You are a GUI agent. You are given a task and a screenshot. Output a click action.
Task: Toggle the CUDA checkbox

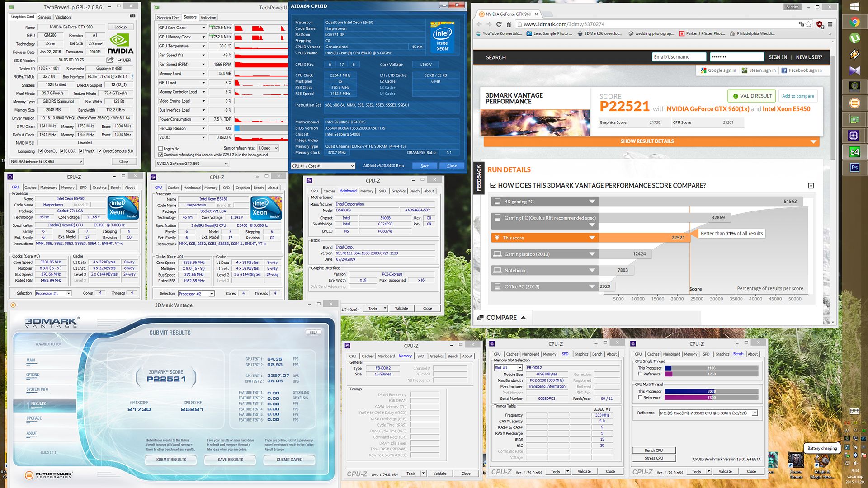coord(62,151)
